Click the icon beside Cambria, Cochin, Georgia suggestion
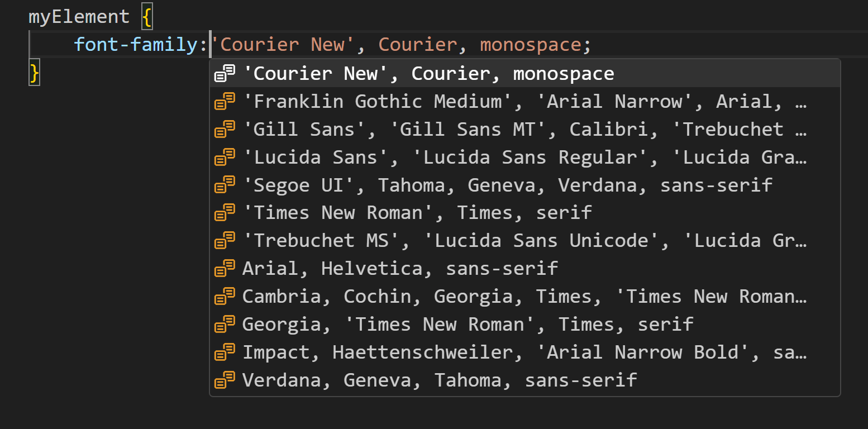The image size is (868, 429). pos(225,297)
